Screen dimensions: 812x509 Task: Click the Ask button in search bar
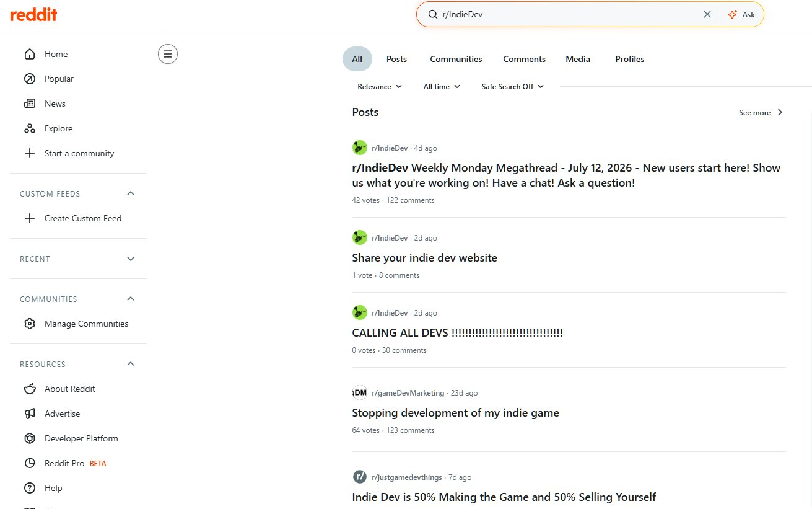point(742,14)
